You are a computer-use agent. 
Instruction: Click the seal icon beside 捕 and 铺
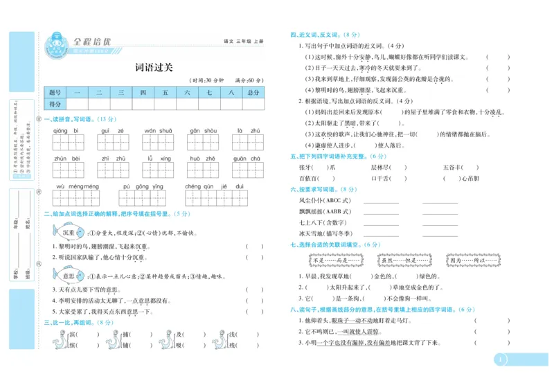point(114,339)
